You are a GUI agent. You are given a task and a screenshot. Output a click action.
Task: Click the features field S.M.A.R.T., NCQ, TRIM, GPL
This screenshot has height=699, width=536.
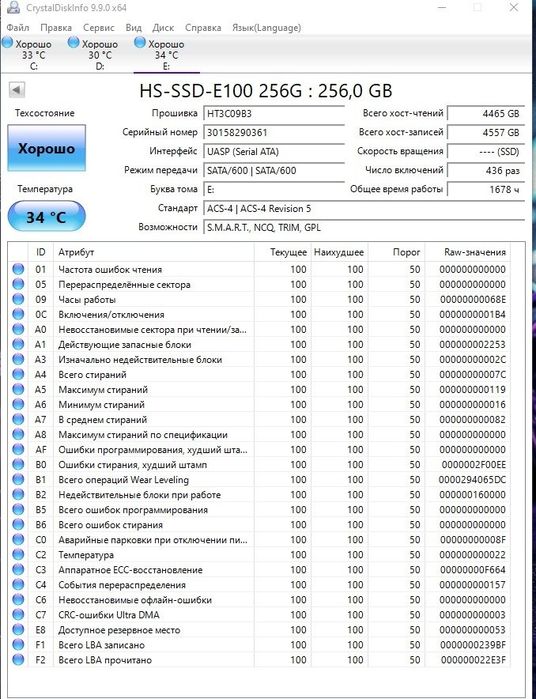click(364, 227)
